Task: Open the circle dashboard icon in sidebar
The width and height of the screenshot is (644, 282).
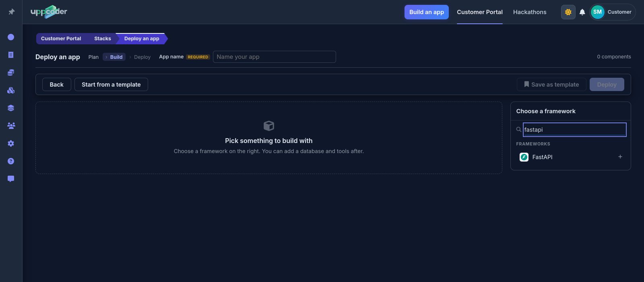Action: point(11,37)
